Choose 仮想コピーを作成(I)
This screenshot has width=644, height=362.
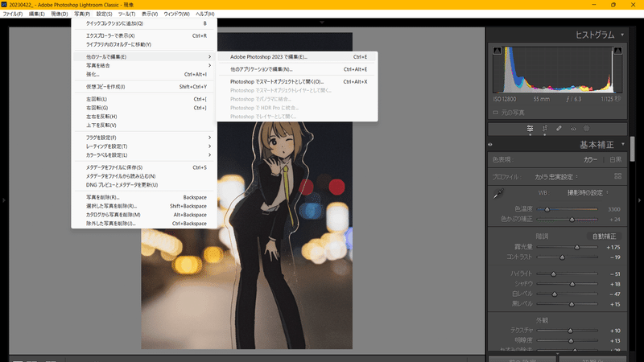pos(144,87)
